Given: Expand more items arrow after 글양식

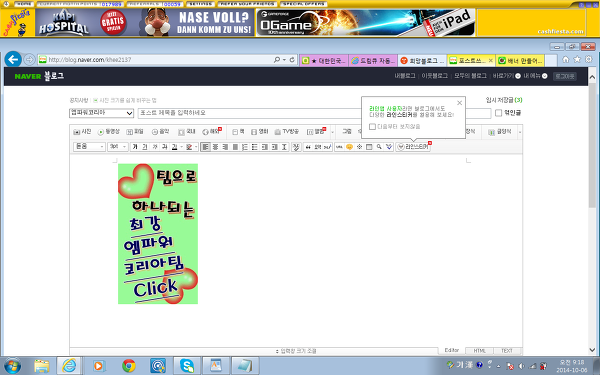Looking at the screenshot, I should pos(520,132).
